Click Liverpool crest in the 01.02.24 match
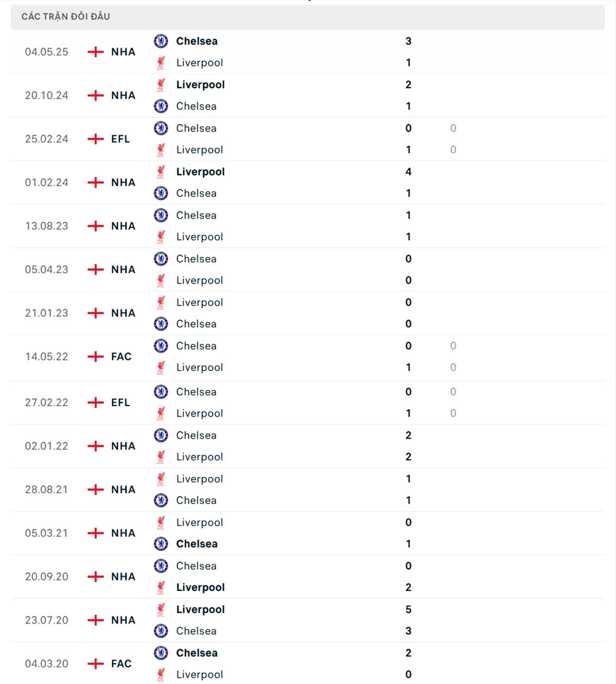 [161, 172]
